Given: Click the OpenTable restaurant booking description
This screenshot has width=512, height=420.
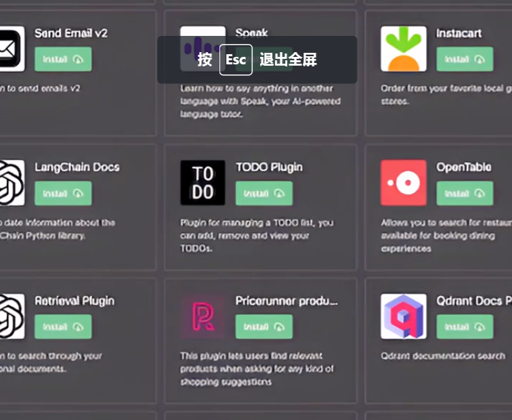Looking at the screenshot, I should click(x=446, y=236).
